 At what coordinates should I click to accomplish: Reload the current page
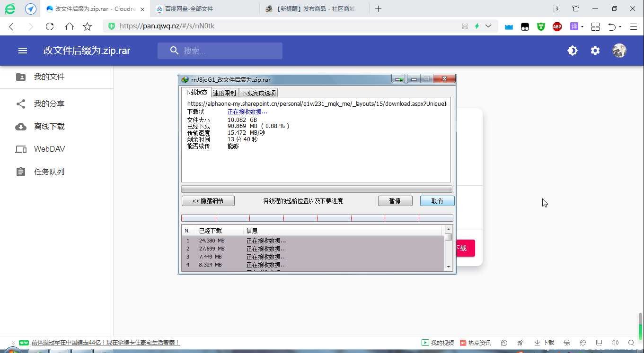[x=50, y=26]
